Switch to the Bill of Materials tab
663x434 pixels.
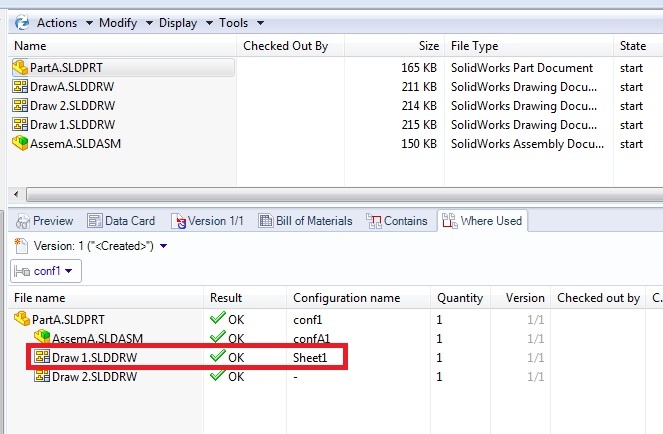click(x=305, y=221)
